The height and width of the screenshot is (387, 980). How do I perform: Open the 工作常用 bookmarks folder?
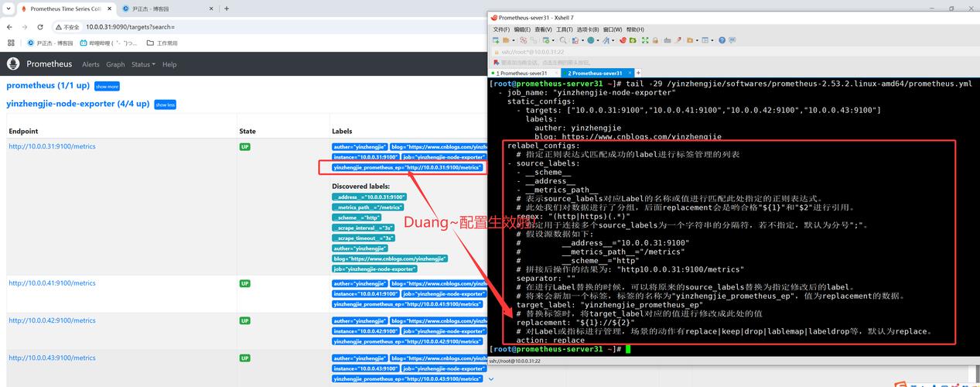162,43
